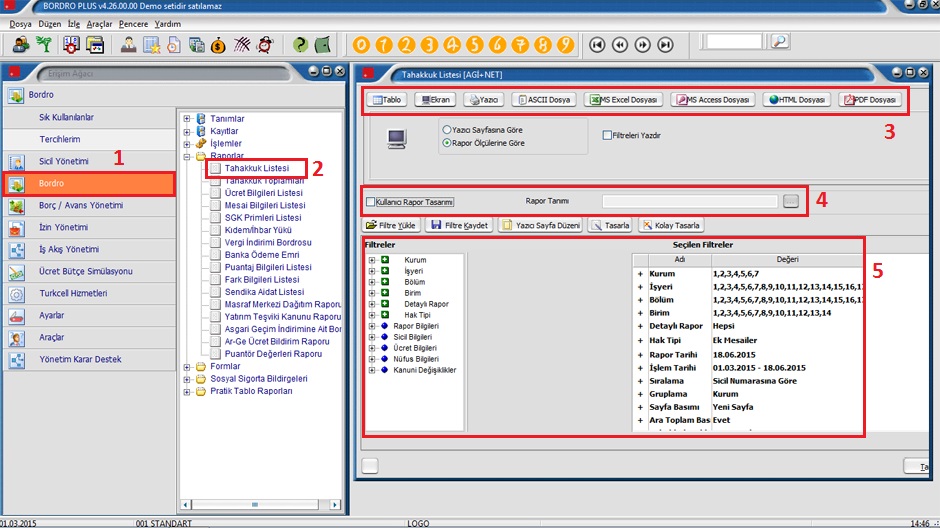Screen dimensions: 940x528
Task: Go to previous record navigation icon
Action: (x=620, y=45)
